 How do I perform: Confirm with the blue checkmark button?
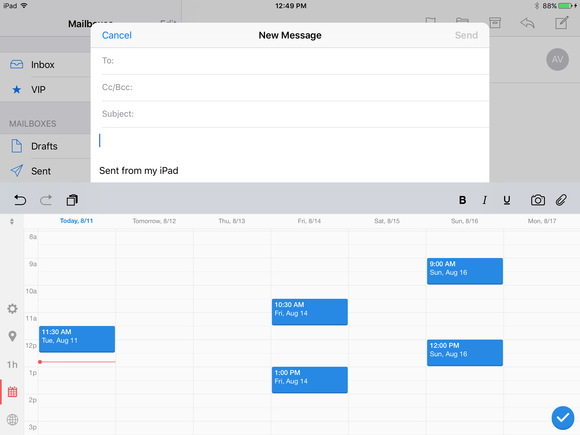[563, 418]
